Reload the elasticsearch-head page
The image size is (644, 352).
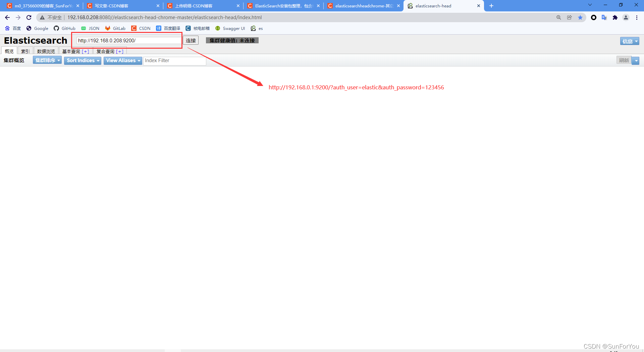coord(29,17)
